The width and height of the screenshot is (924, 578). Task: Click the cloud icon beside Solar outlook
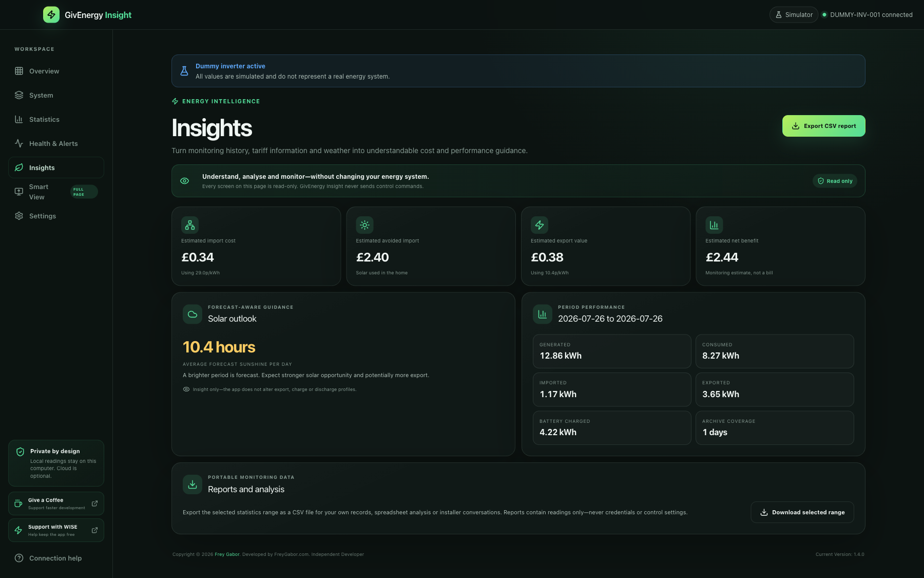pos(192,314)
